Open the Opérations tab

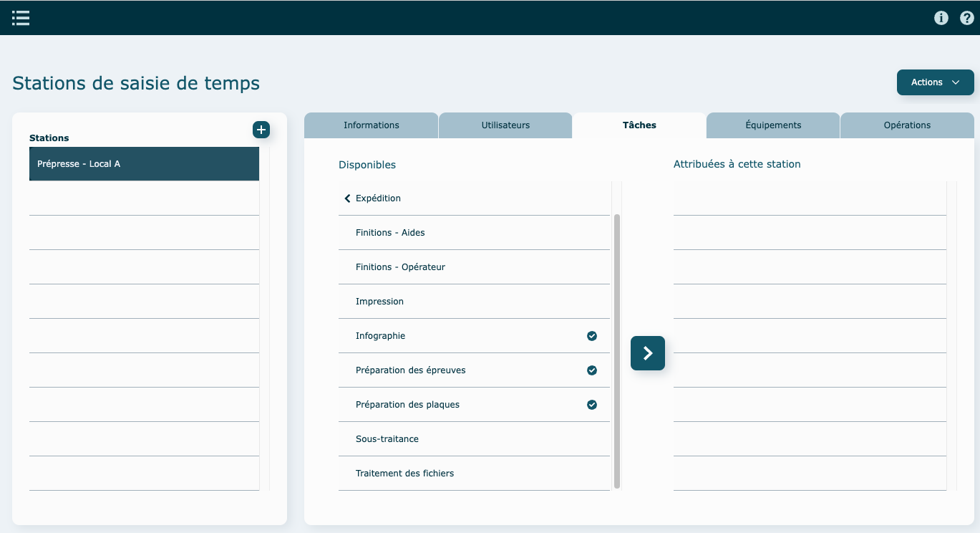pos(907,125)
